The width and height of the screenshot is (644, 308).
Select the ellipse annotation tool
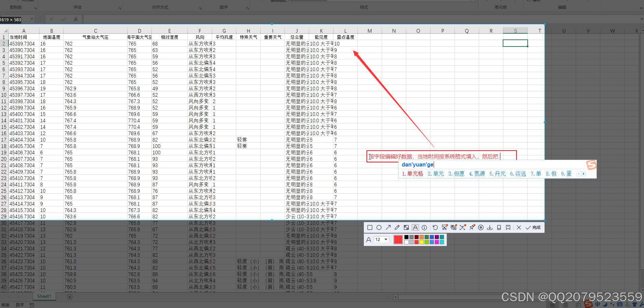click(379, 227)
